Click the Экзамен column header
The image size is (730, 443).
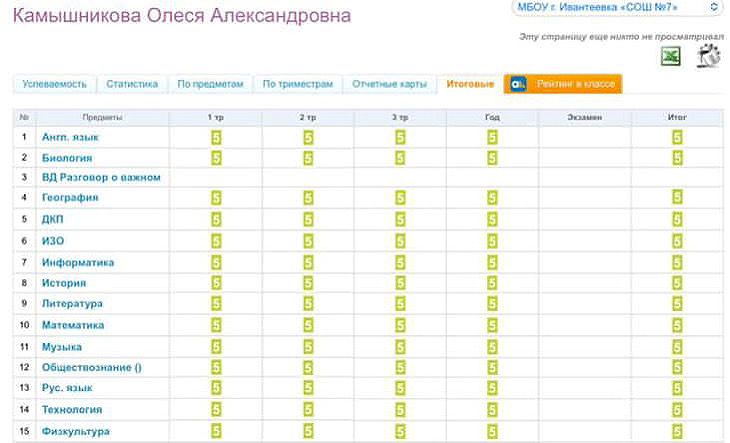click(584, 117)
